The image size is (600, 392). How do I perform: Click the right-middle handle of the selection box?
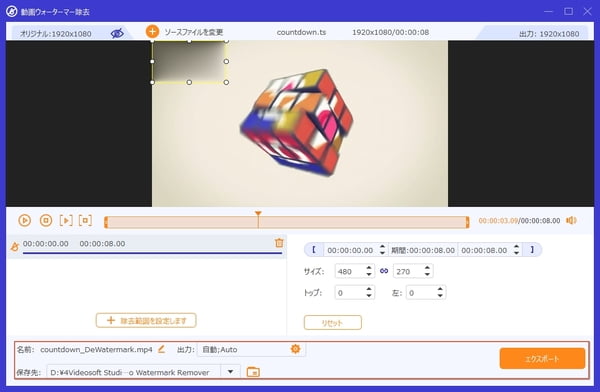pos(226,61)
